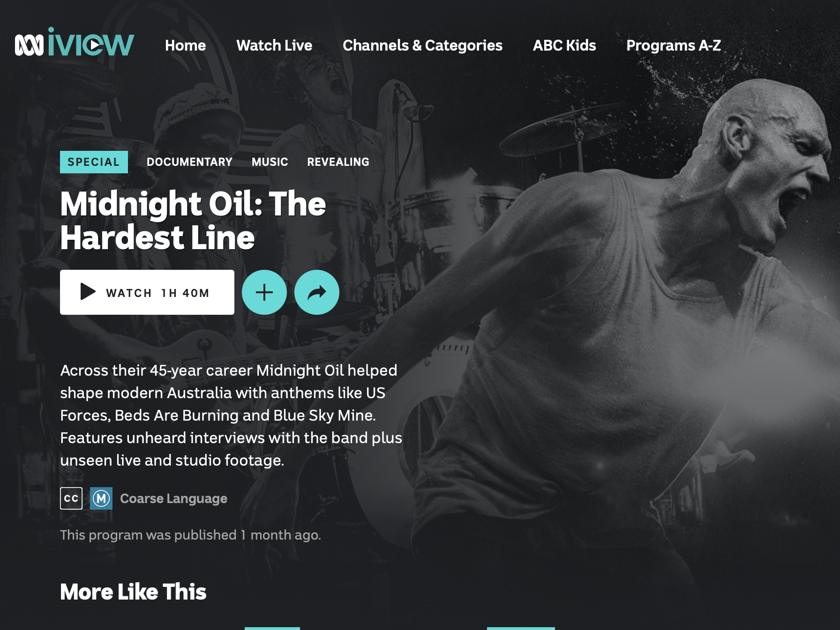Click the Coarse Language advisory text
Image resolution: width=840 pixels, height=630 pixels.
point(173,498)
